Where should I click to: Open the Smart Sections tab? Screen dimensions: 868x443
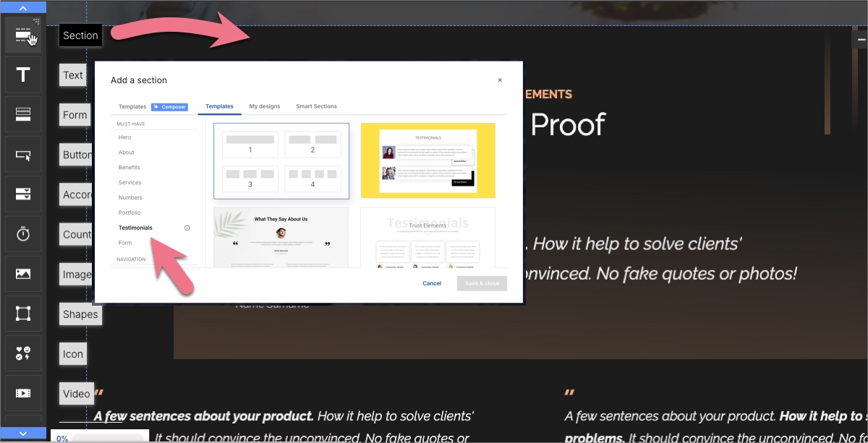pyautogui.click(x=316, y=106)
